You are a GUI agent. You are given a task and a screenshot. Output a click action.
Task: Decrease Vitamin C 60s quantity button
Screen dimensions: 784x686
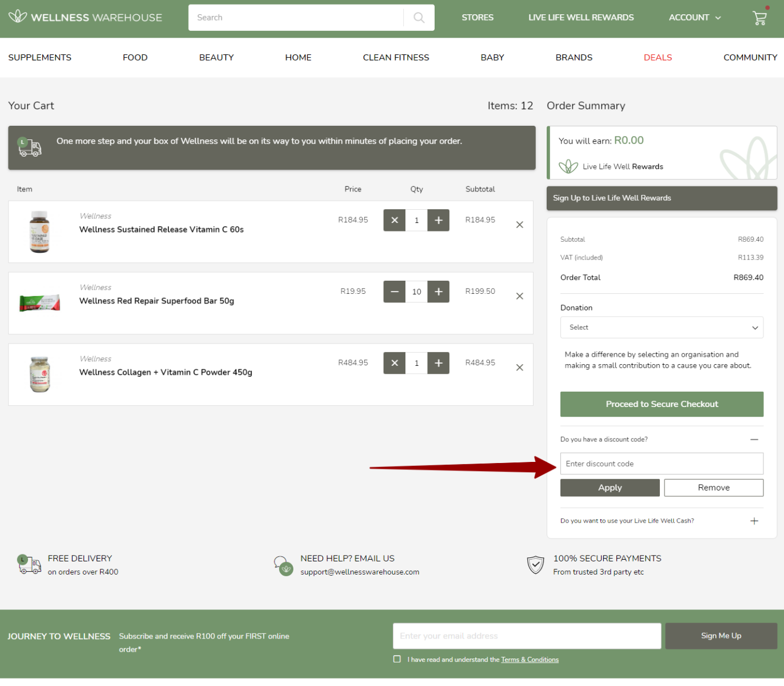[395, 220]
